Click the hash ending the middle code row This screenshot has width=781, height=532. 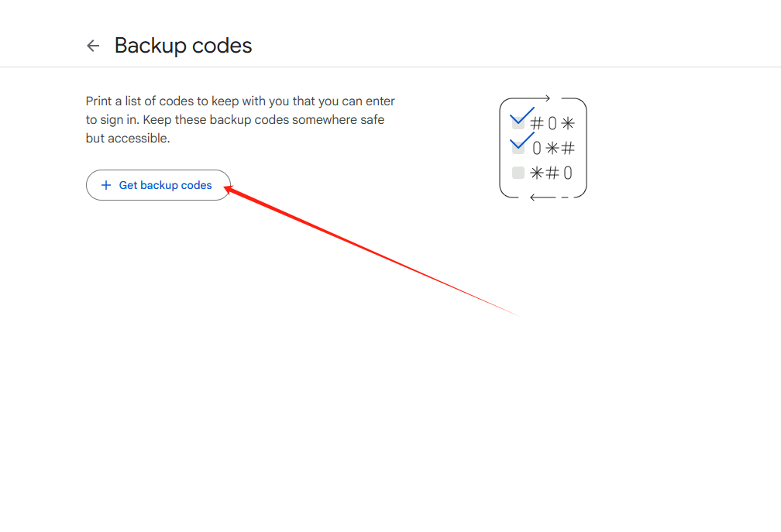click(x=568, y=148)
